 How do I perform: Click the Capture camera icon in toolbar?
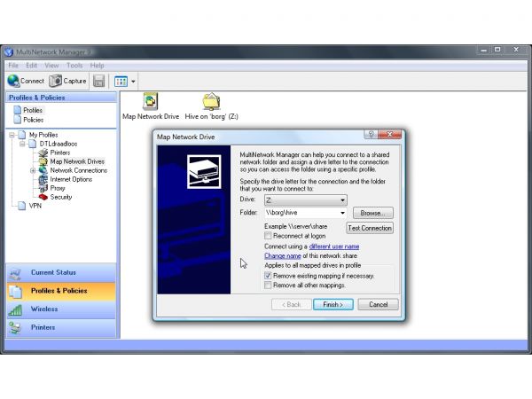pyautogui.click(x=55, y=81)
